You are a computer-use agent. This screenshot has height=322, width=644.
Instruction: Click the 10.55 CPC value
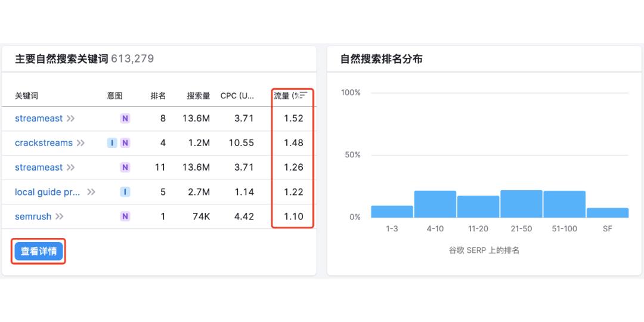coord(241,143)
